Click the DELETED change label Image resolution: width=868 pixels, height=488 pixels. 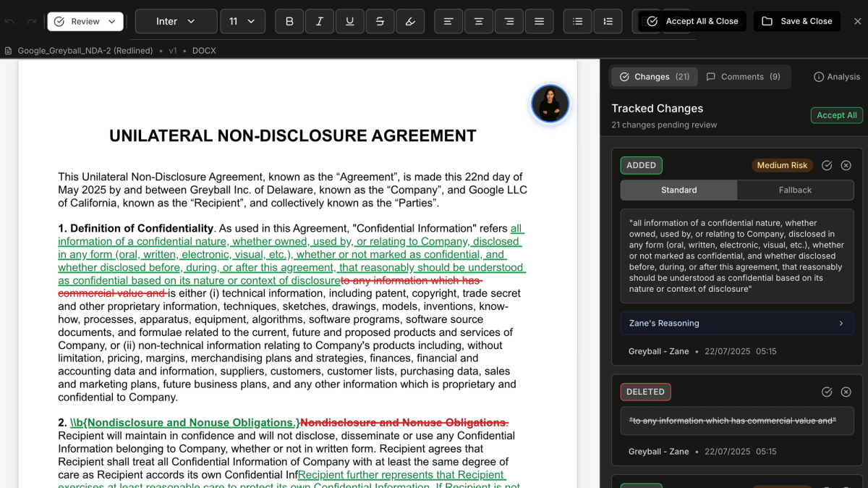[645, 392]
